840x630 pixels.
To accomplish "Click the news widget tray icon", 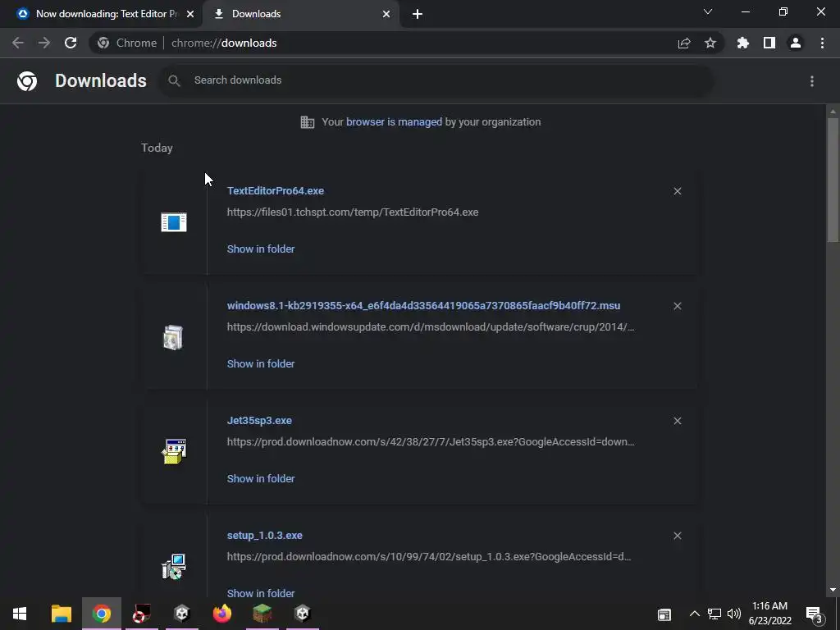I will click(664, 614).
